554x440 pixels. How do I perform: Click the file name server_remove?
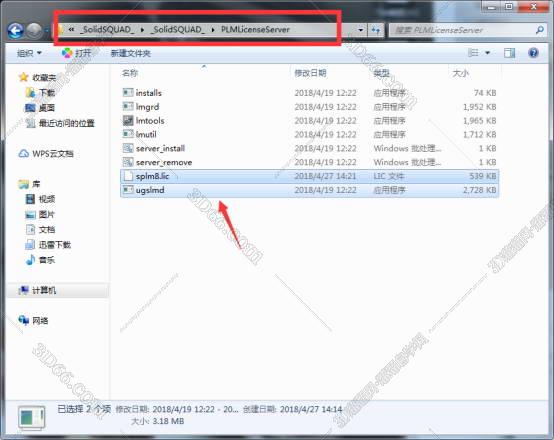164,162
